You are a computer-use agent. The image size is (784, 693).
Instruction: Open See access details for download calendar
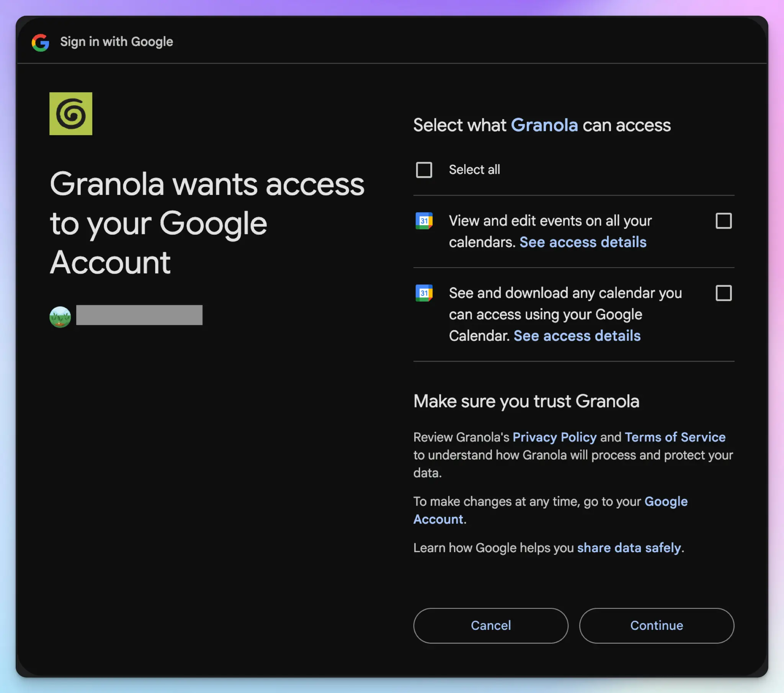tap(577, 336)
